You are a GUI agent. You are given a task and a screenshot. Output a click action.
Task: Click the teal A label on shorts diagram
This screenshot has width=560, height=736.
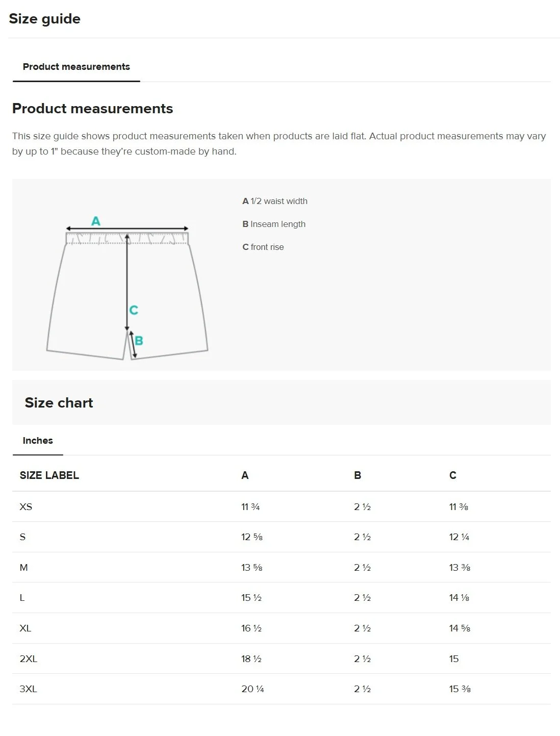pyautogui.click(x=96, y=221)
